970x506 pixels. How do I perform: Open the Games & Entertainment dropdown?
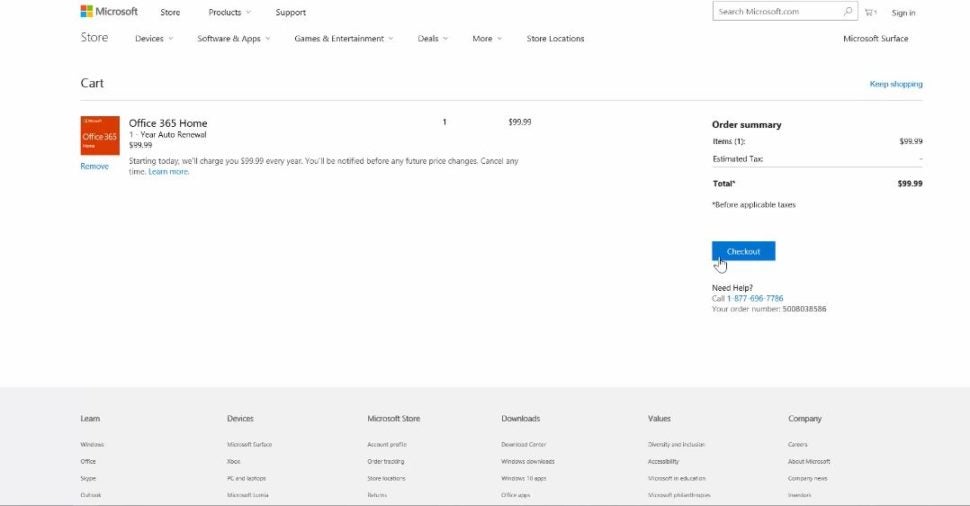(x=343, y=38)
